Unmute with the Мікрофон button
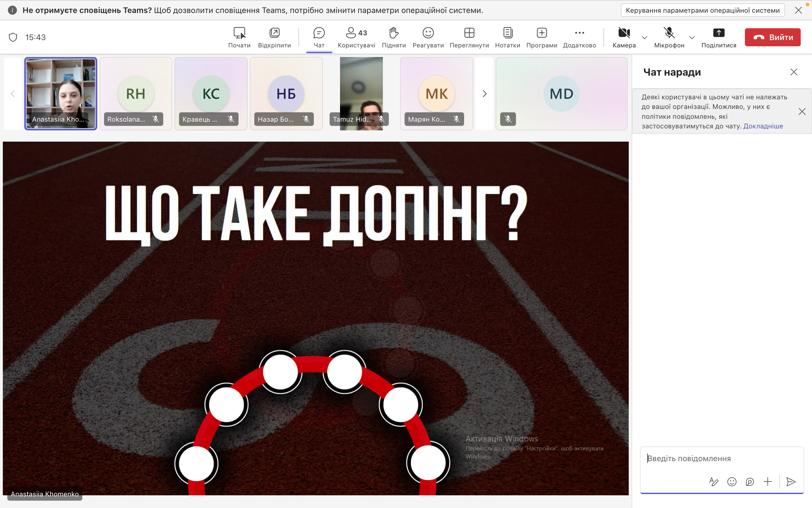The width and height of the screenshot is (812, 508). coord(669,38)
